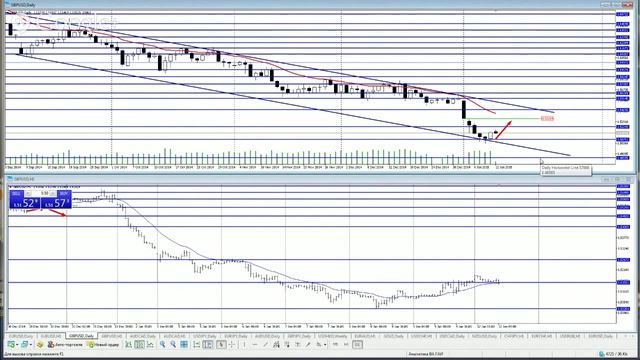The height and width of the screenshot is (360, 640).
Task: Zoom in with the magnifier plus icon
Action: click(162, 344)
